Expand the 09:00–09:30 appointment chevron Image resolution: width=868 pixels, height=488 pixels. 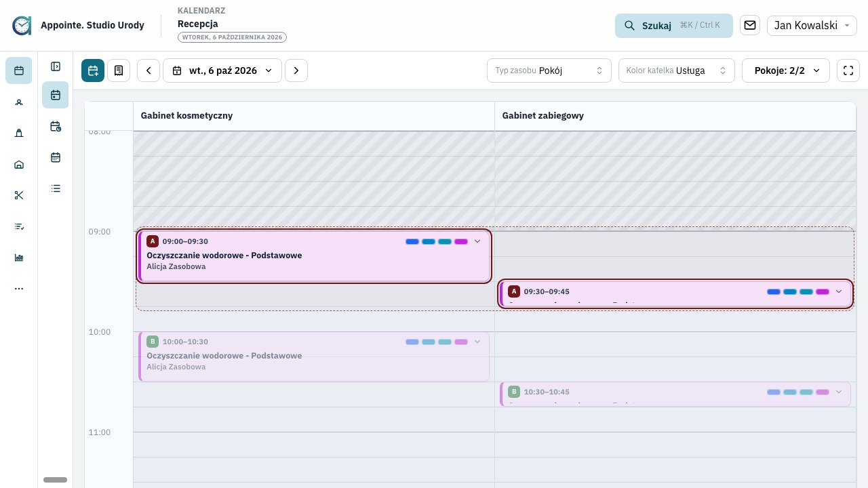477,241
